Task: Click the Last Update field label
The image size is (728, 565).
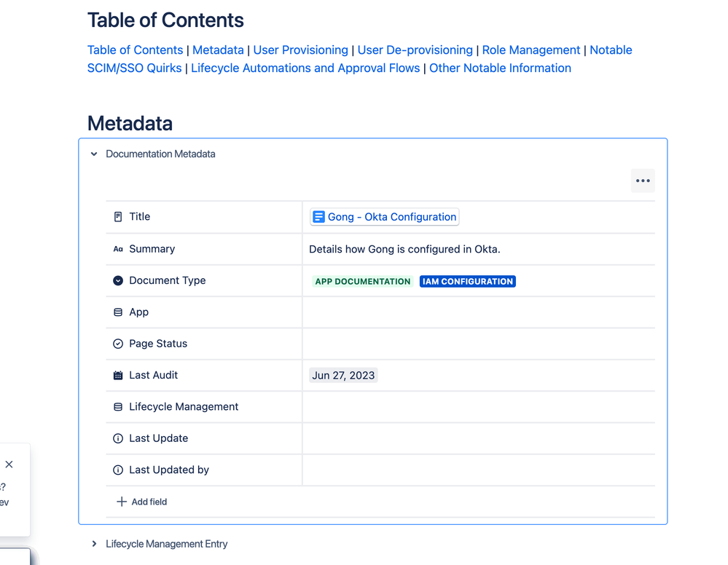Action: 158,438
